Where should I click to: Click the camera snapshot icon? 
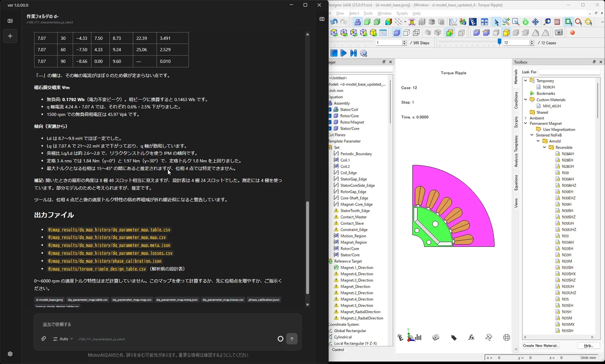point(559,32)
